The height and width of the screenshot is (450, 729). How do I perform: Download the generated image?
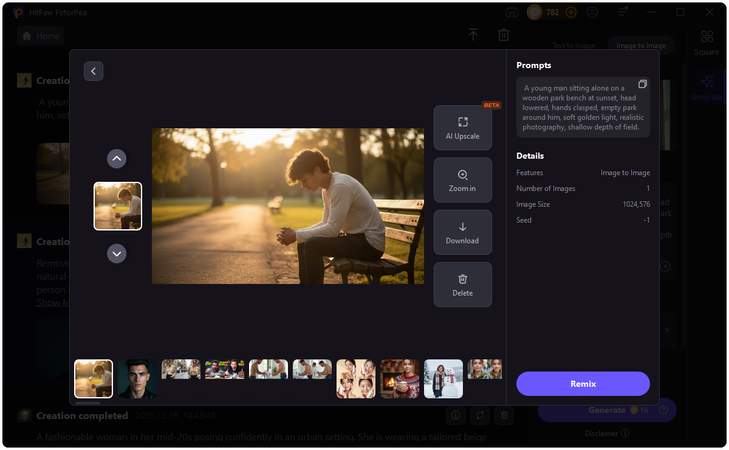point(463,232)
